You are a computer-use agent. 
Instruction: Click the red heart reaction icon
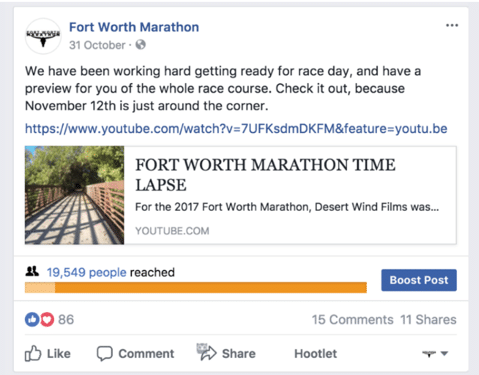(47, 319)
